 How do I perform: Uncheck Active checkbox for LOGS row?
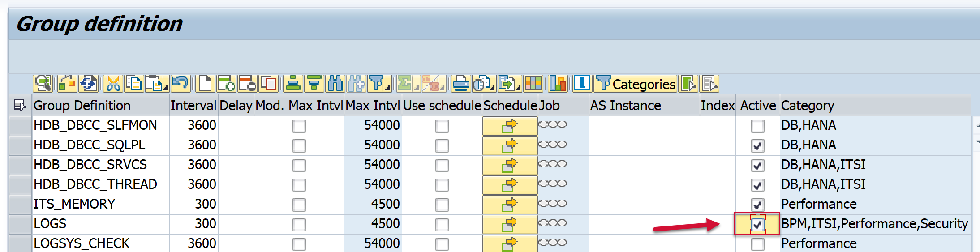757,224
